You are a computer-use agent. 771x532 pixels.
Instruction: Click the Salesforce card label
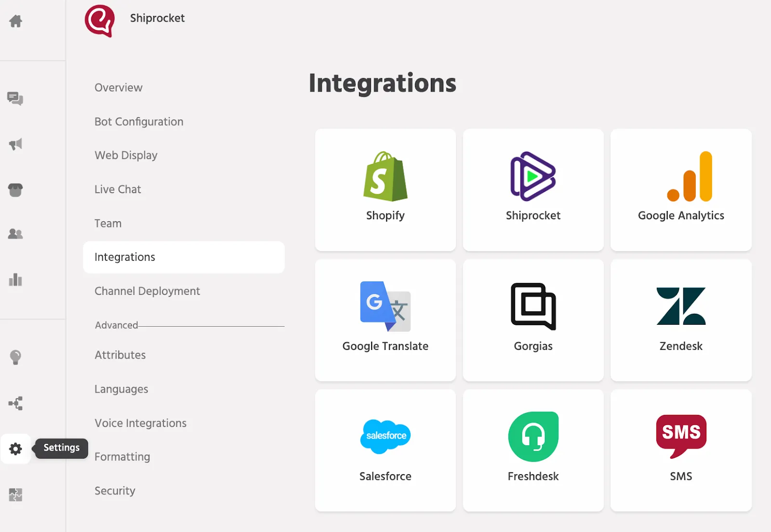(x=385, y=477)
